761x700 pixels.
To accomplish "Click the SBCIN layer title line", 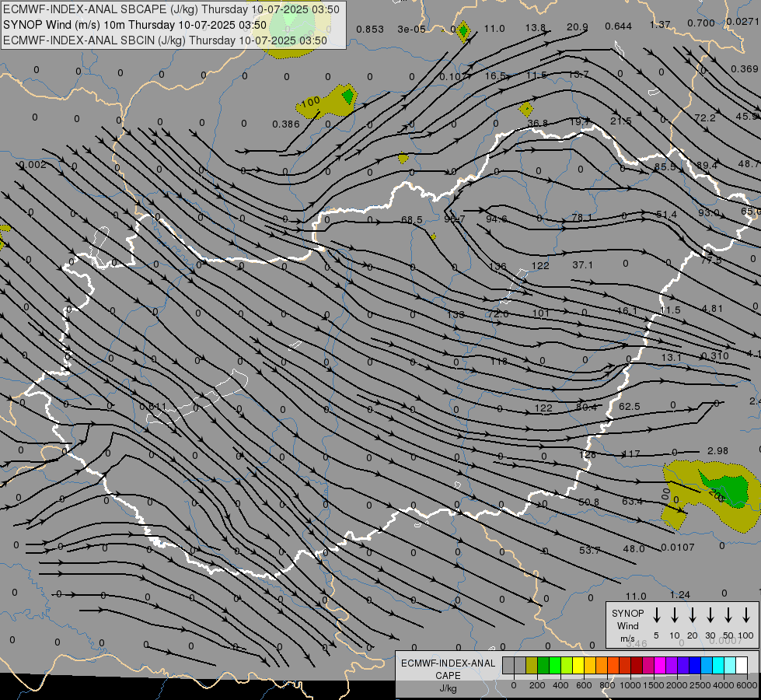I will click(x=165, y=40).
